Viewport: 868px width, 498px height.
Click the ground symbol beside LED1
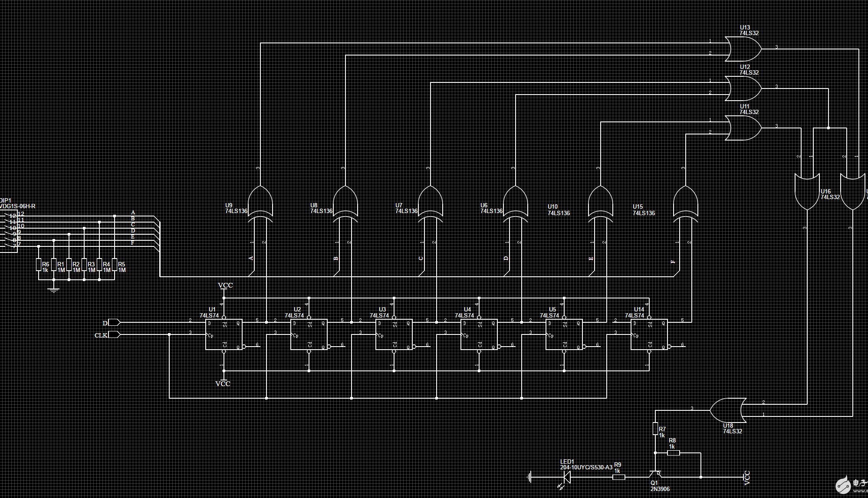[529, 477]
